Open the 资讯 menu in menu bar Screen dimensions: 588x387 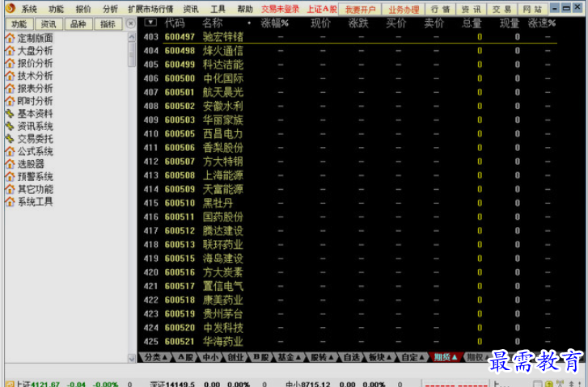pos(191,9)
